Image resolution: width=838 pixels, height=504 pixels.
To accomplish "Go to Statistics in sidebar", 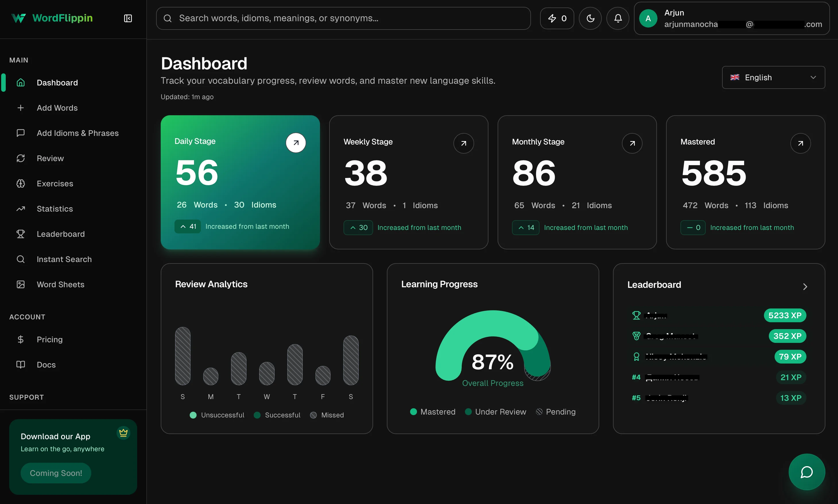I will pyautogui.click(x=55, y=209).
